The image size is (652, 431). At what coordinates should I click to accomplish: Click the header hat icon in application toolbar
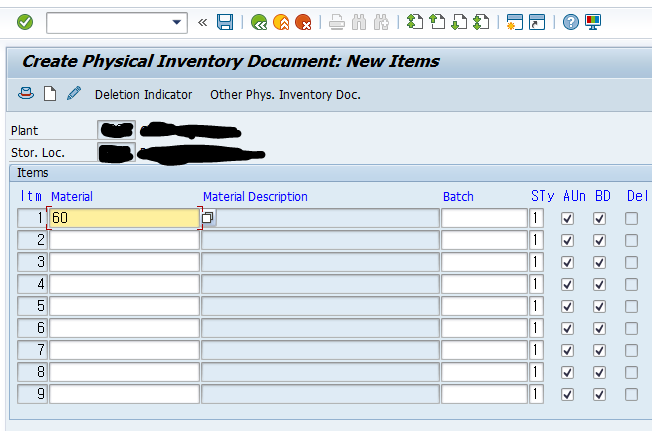point(26,94)
